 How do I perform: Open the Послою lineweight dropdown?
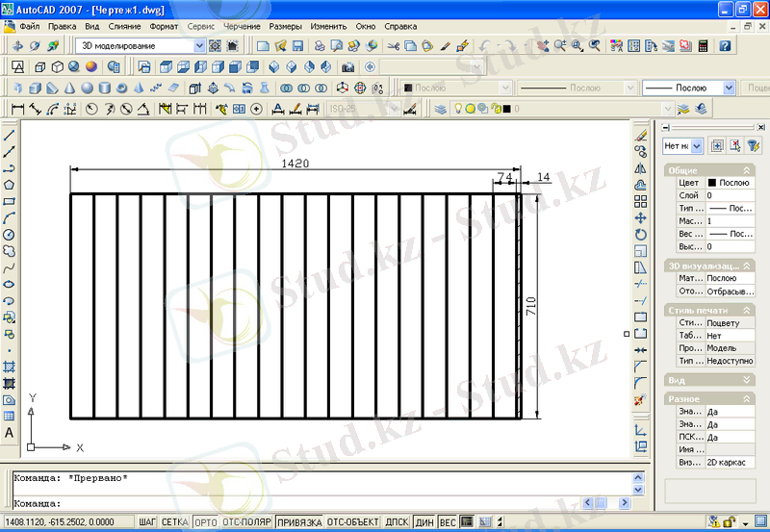tap(729, 88)
